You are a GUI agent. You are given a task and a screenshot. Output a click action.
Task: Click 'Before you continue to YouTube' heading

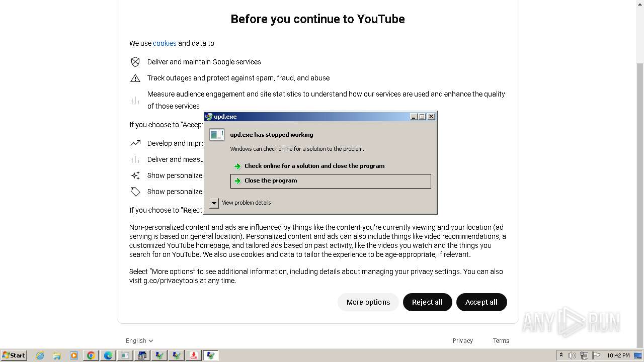pos(317,19)
